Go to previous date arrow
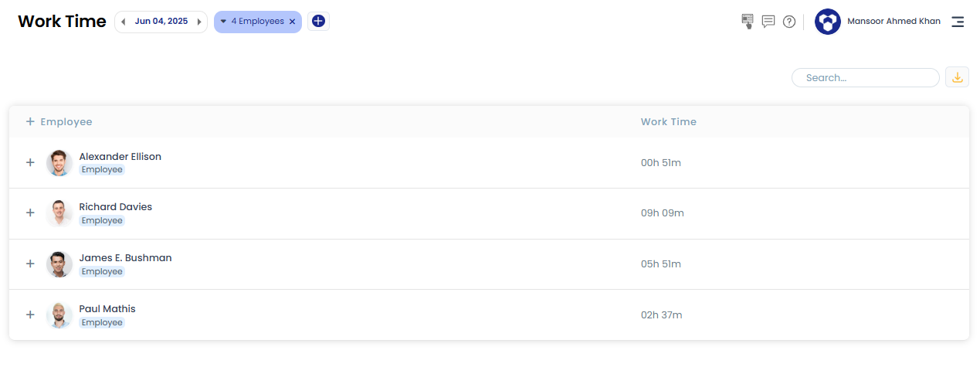This screenshot has height=391, width=980. click(124, 22)
